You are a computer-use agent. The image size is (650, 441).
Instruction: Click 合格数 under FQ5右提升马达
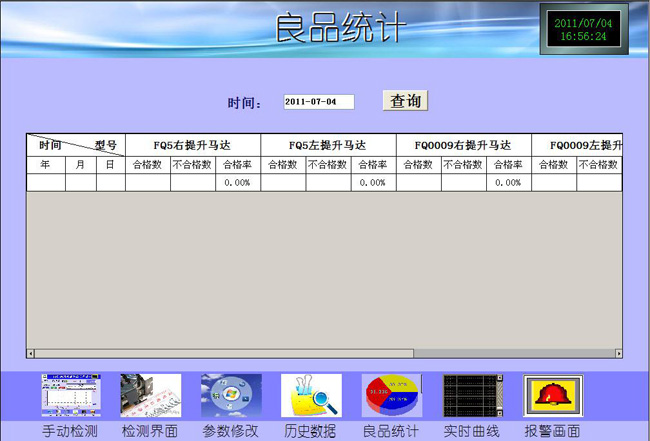click(x=148, y=165)
